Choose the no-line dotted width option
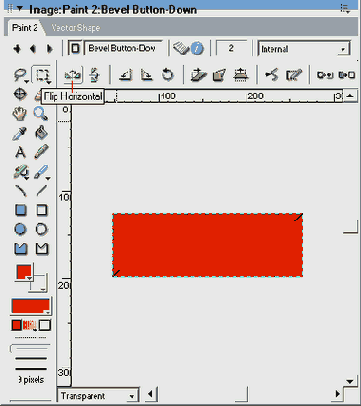Screen dimensions: 361x406 (31, 337)
